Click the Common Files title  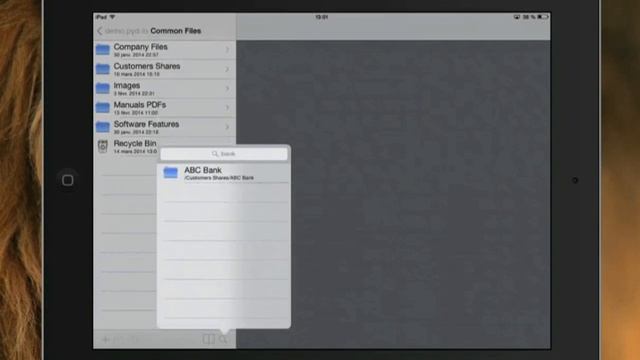point(176,31)
